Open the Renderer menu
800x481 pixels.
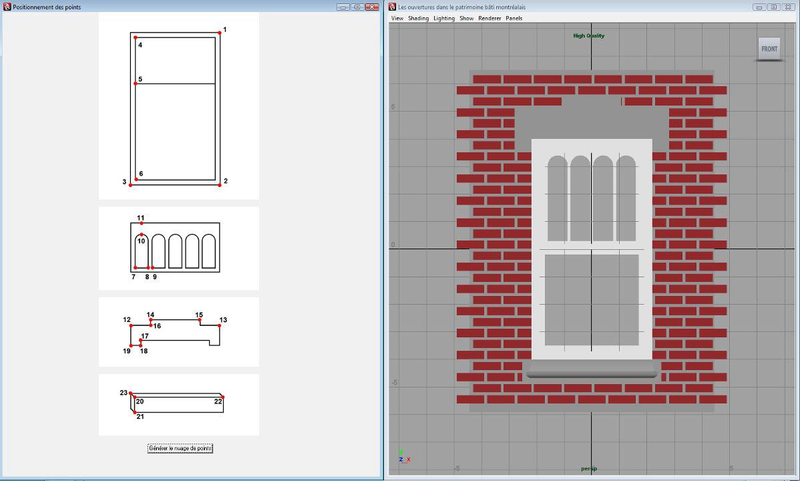(x=490, y=18)
